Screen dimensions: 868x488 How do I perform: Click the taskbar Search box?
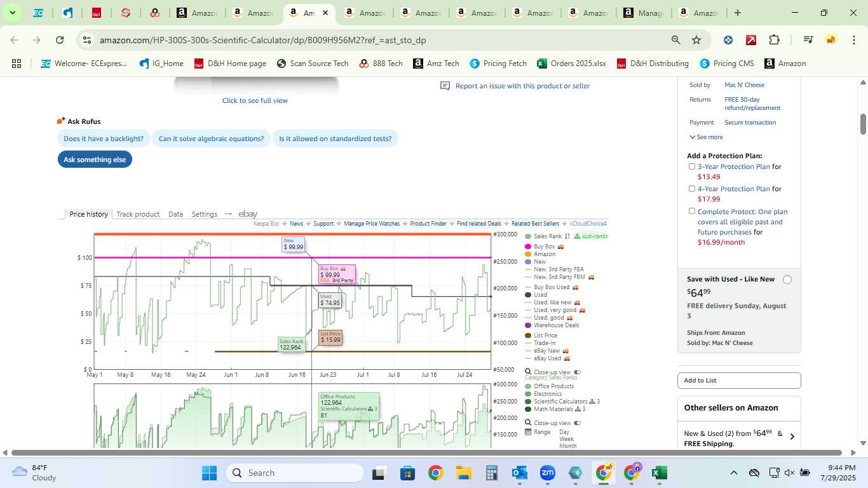[x=294, y=473]
